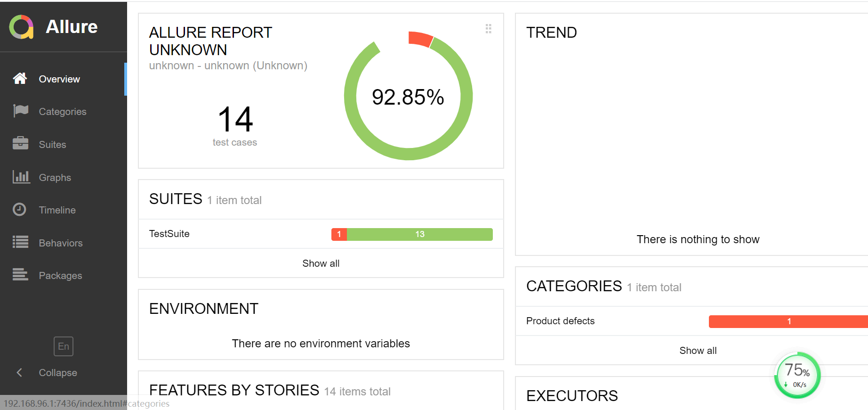Open the Suites menu item
The width and height of the screenshot is (868, 410).
point(52,145)
